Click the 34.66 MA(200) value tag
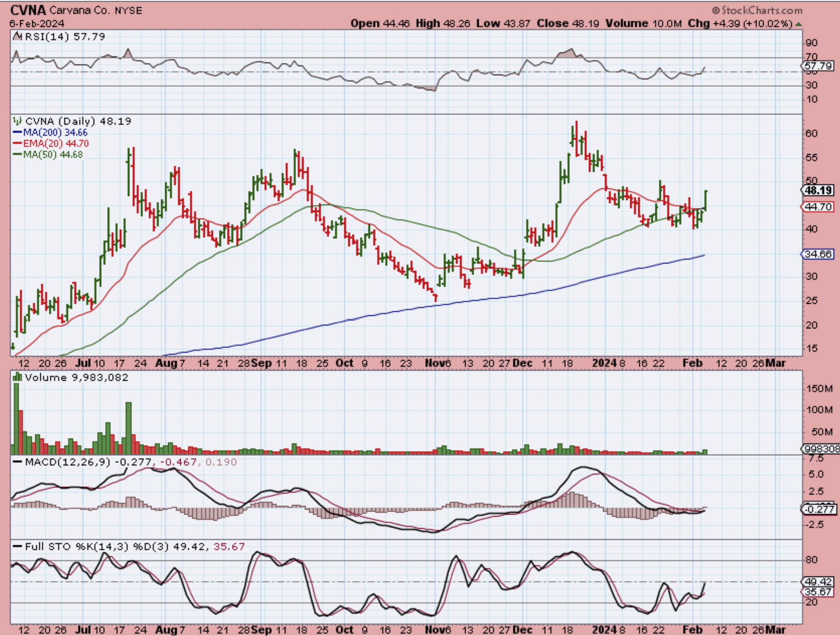Image resolution: width=840 pixels, height=636 pixels. 818,254
